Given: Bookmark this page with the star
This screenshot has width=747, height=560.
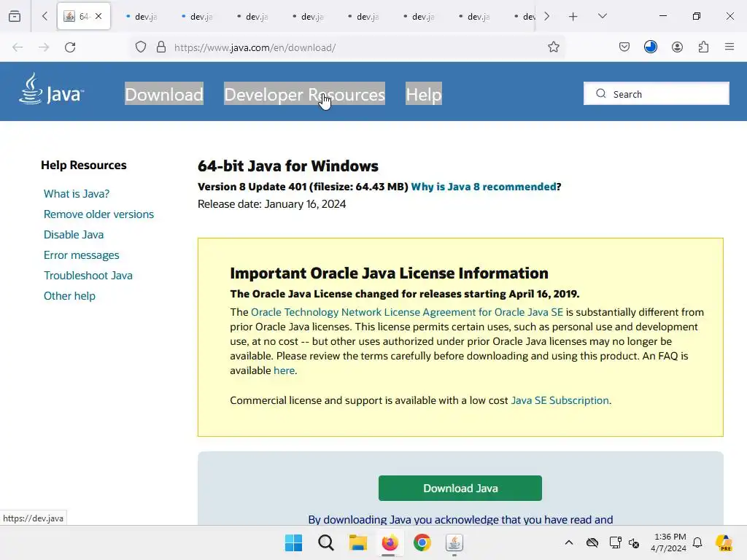Looking at the screenshot, I should tap(553, 47).
